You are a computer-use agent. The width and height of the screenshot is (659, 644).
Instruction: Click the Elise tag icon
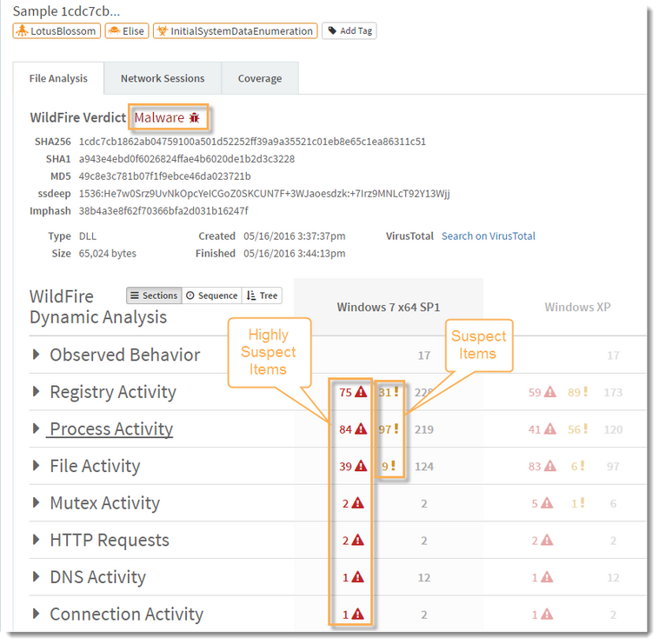[x=114, y=31]
